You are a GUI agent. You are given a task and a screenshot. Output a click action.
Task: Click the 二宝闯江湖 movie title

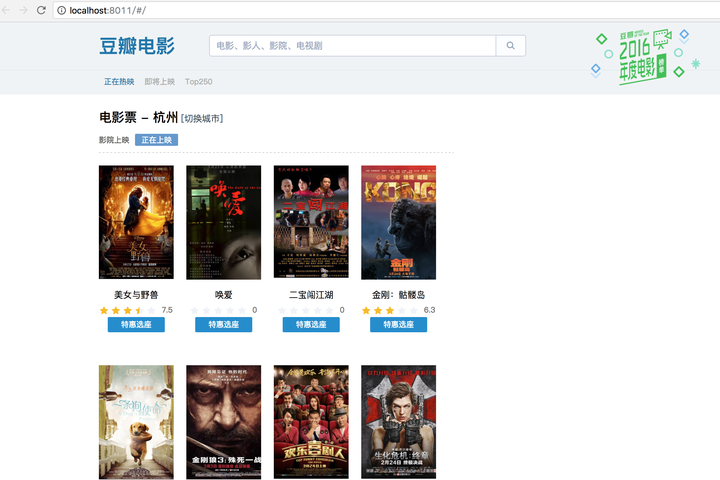[311, 295]
